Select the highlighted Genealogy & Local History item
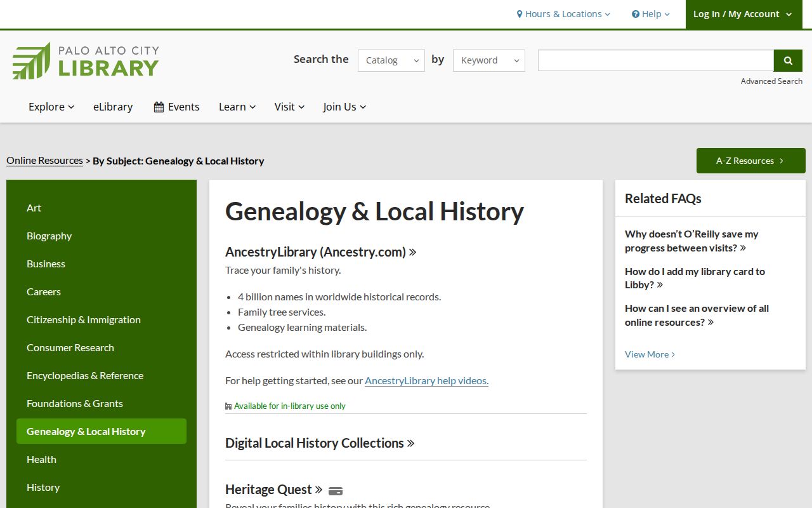812x508 pixels. click(101, 431)
